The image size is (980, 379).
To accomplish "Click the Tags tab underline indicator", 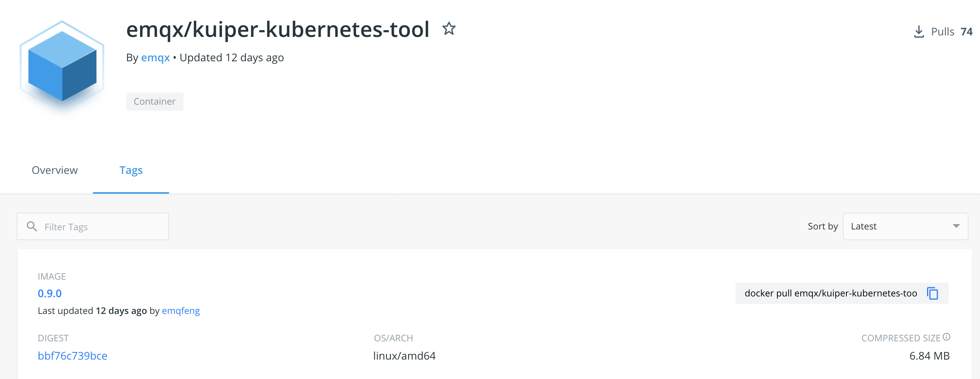I will tap(131, 193).
